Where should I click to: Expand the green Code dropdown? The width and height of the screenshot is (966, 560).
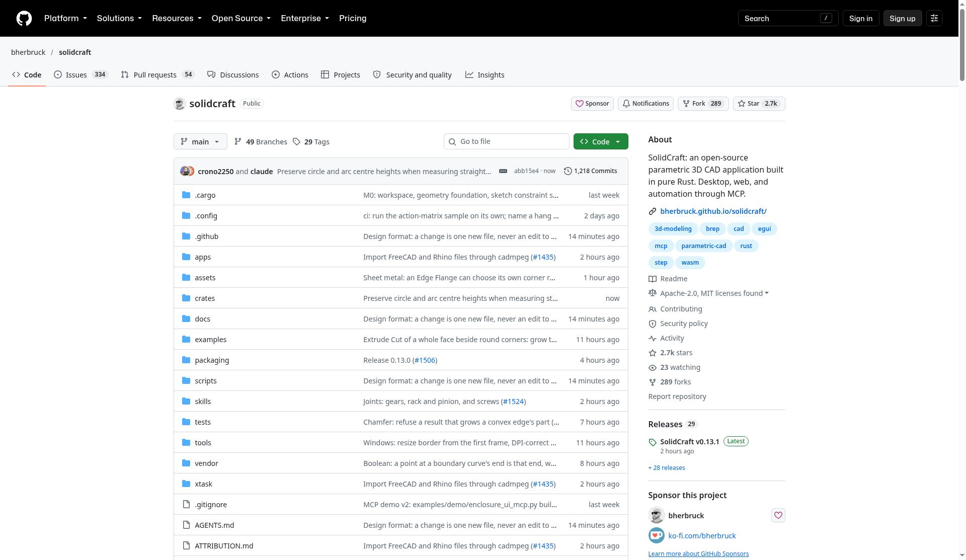pos(601,141)
